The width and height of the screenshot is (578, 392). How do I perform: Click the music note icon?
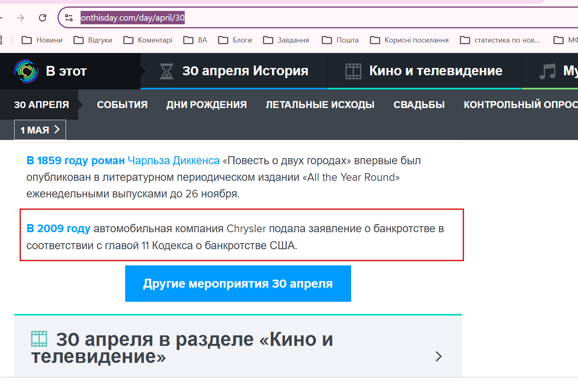(x=548, y=71)
